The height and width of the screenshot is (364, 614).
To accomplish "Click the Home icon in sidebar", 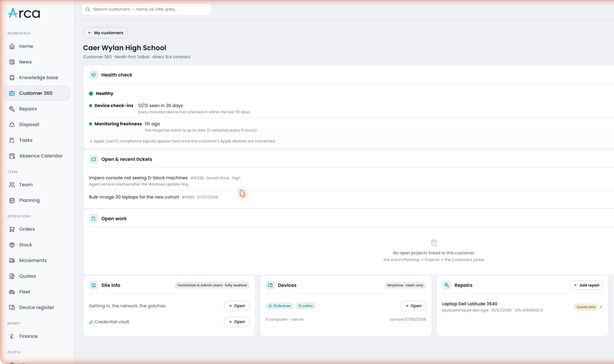I will pos(12,46).
